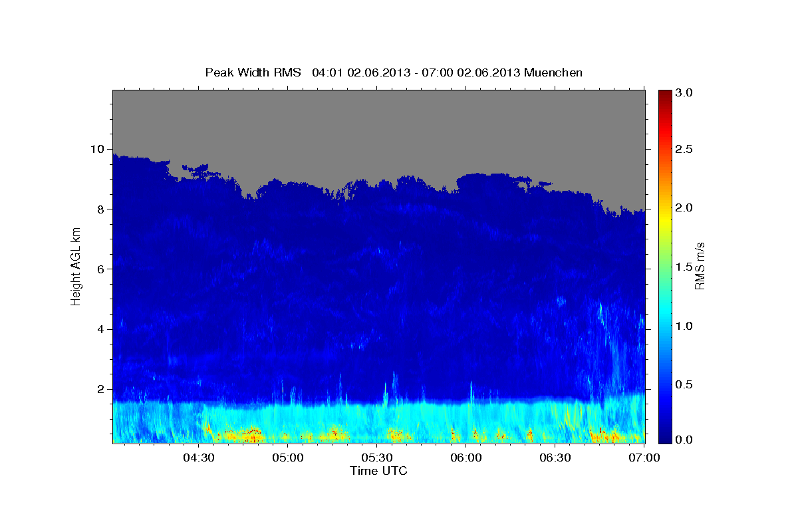Click the plot title 'Peak Width RMS'
Screen dimensions: 798x532
click(x=253, y=72)
